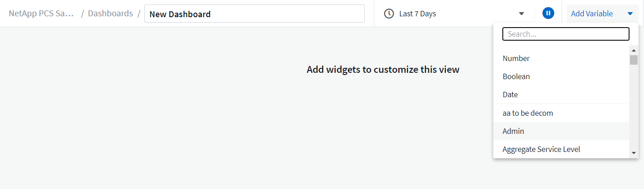644x189 pixels.
Task: Pick the Date variable type
Action: click(x=510, y=94)
